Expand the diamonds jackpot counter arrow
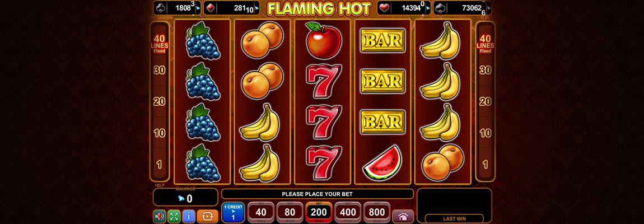 click(257, 7)
